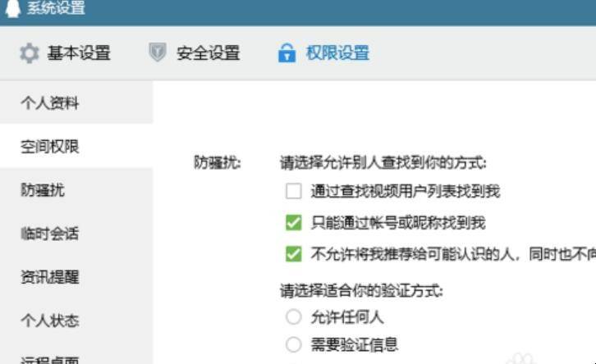Select the 允许任何人 radio button
The image size is (596, 364).
click(x=294, y=316)
